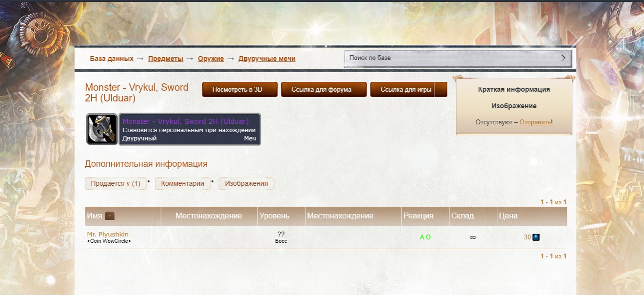Click the infinity stock symbol in Склад column
This screenshot has width=644, height=295.
[x=472, y=237]
